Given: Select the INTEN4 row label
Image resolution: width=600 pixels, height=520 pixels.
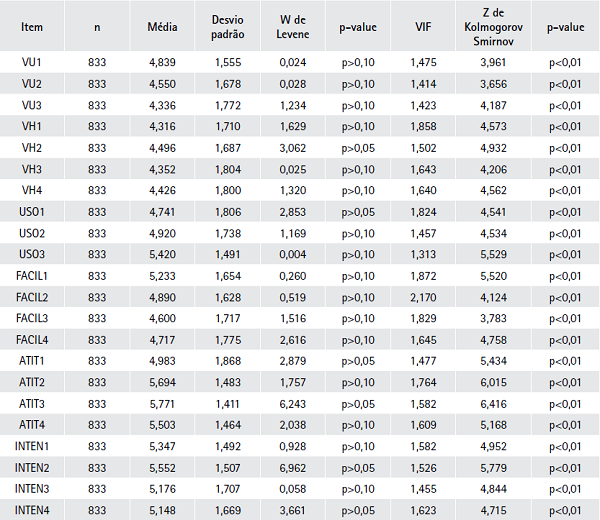Looking at the screenshot, I should tap(32, 509).
